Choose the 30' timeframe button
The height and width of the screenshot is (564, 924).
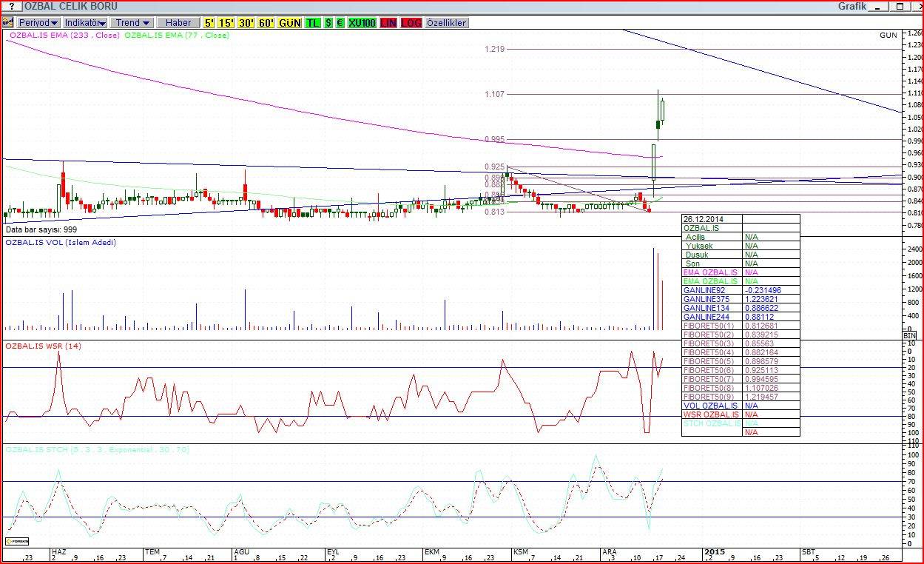coord(246,23)
